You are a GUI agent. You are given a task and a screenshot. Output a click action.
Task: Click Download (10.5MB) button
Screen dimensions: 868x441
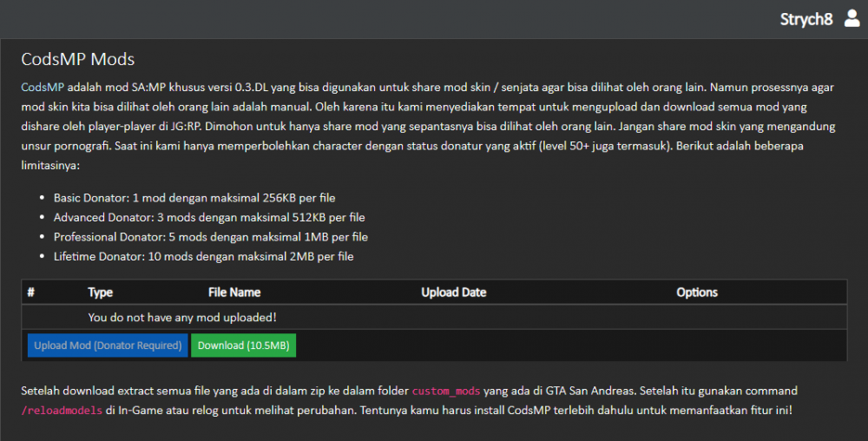244,346
